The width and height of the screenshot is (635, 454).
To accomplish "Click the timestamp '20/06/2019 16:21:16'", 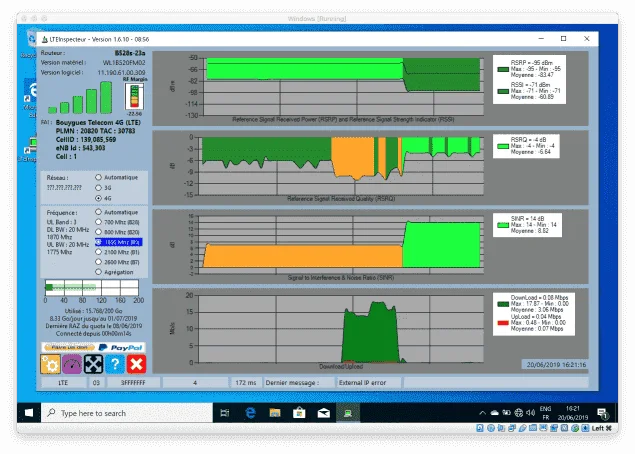I will pyautogui.click(x=556, y=364).
